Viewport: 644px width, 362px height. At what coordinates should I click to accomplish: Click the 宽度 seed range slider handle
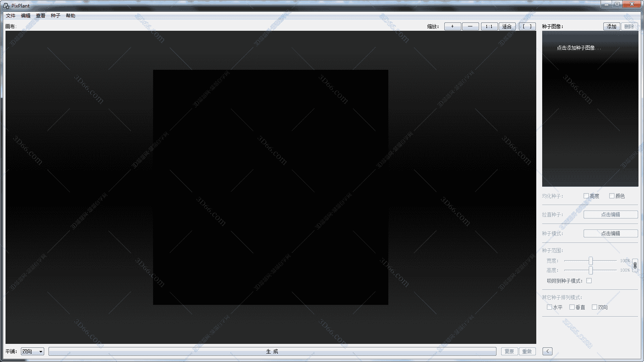tap(590, 261)
